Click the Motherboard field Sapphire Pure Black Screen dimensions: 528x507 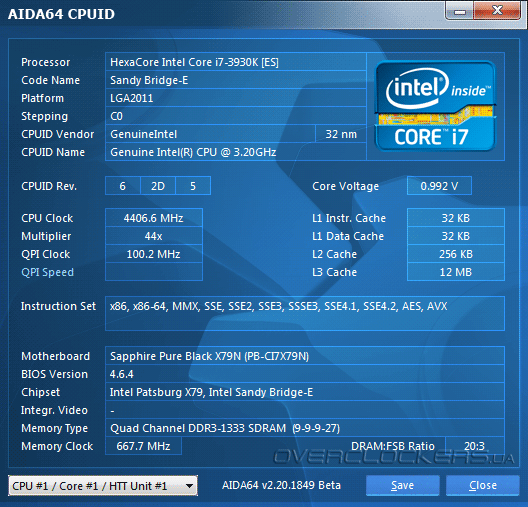click(x=305, y=356)
